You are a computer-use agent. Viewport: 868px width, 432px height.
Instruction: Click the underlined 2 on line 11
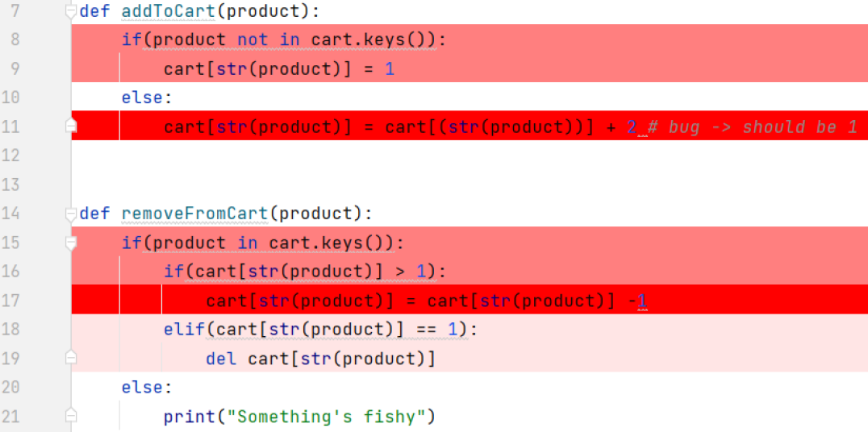coord(632,127)
